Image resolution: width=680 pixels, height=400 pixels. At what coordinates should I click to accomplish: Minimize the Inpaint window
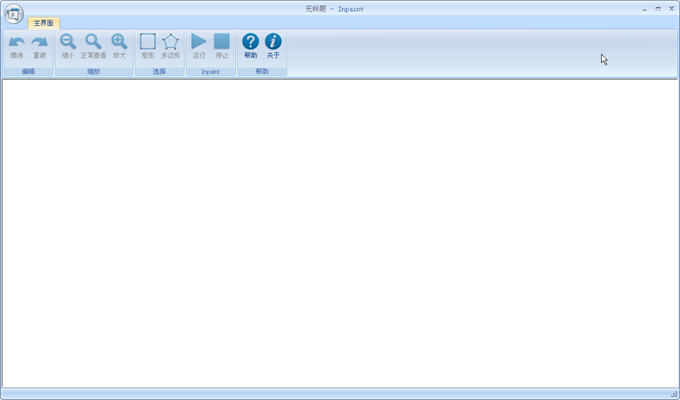pyautogui.click(x=644, y=9)
